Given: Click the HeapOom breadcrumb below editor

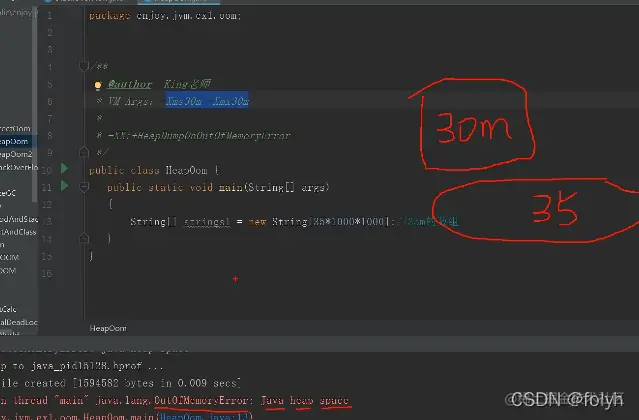Looking at the screenshot, I should tap(108, 328).
